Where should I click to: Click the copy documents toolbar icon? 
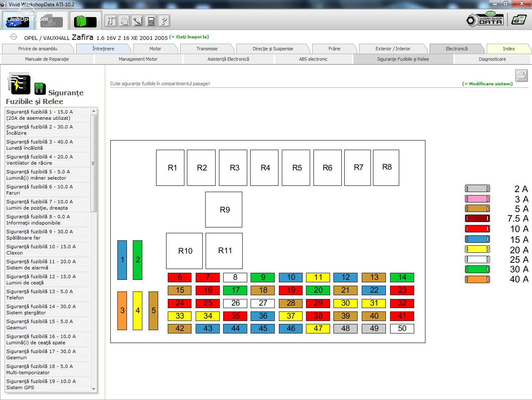(124, 21)
